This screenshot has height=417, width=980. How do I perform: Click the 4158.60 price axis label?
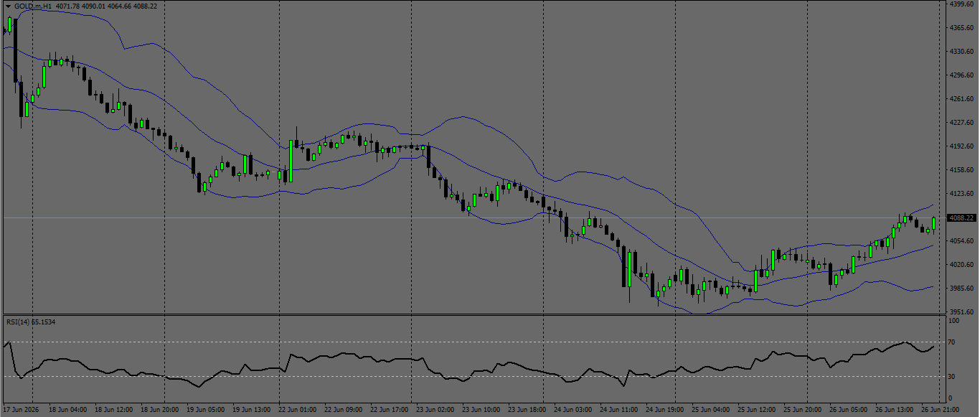point(961,170)
